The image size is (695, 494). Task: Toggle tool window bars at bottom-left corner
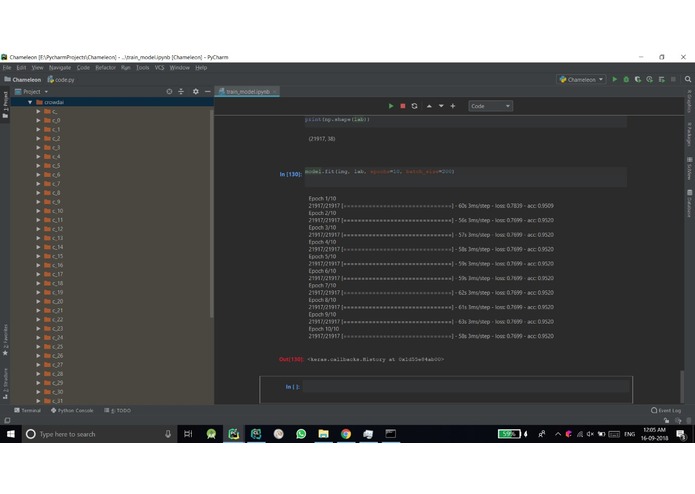pyautogui.click(x=7, y=420)
